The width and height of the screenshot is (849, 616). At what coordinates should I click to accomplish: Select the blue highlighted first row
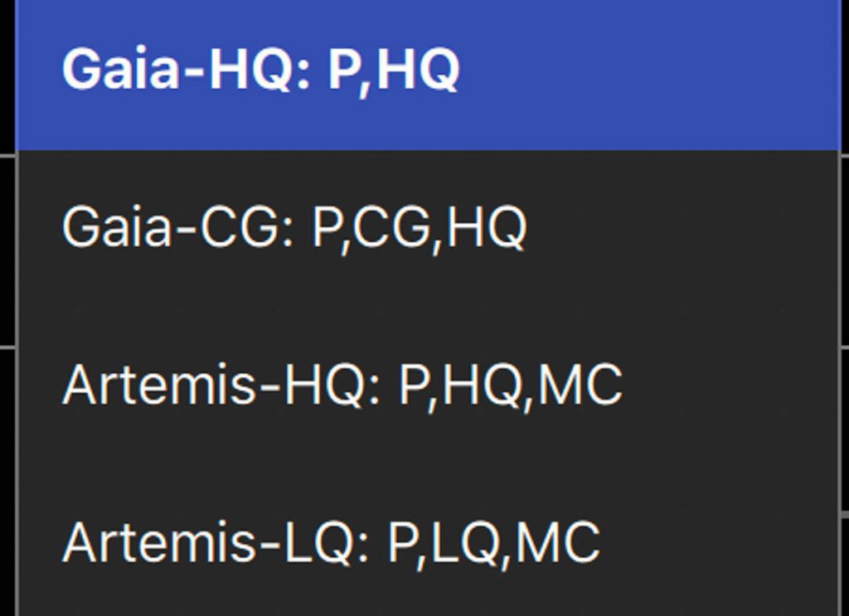click(428, 75)
